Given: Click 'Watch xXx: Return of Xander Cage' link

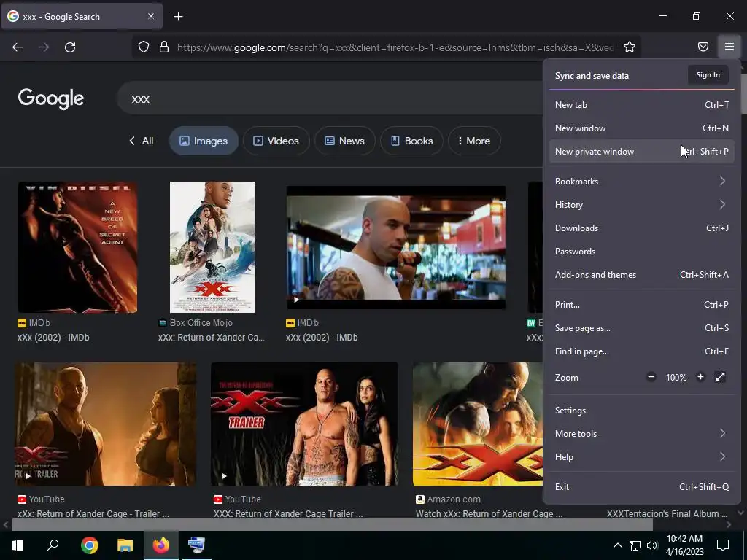Looking at the screenshot, I should (x=489, y=514).
